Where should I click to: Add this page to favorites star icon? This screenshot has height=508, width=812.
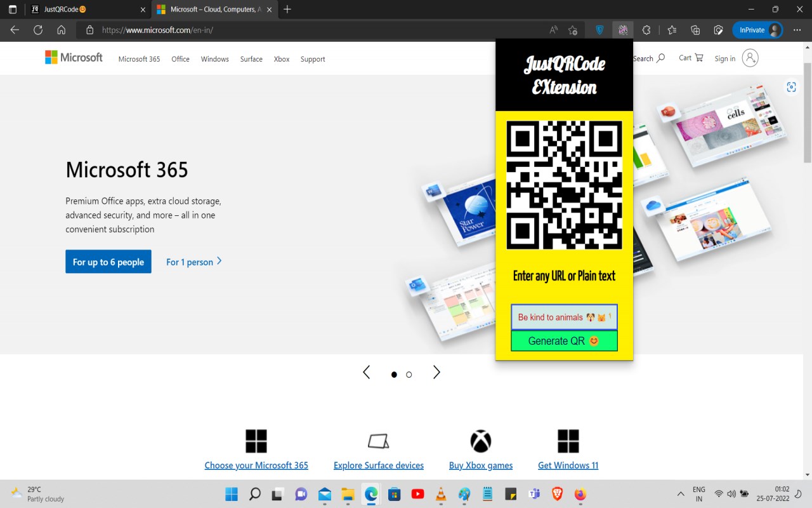(573, 30)
